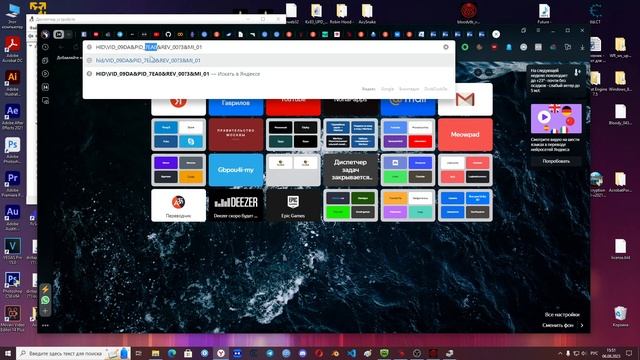The width and height of the screenshot is (640, 360).
Task: Open the Epic Games tile
Action: [x=293, y=205]
